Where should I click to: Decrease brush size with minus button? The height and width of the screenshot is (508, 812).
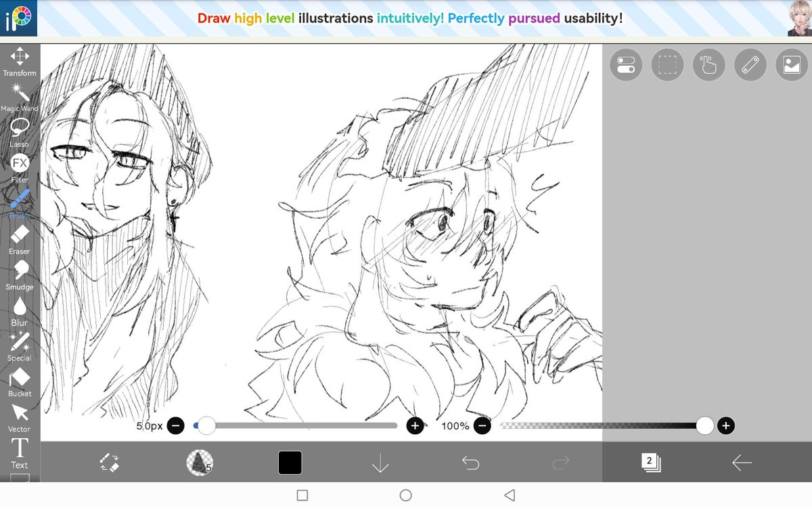[175, 425]
